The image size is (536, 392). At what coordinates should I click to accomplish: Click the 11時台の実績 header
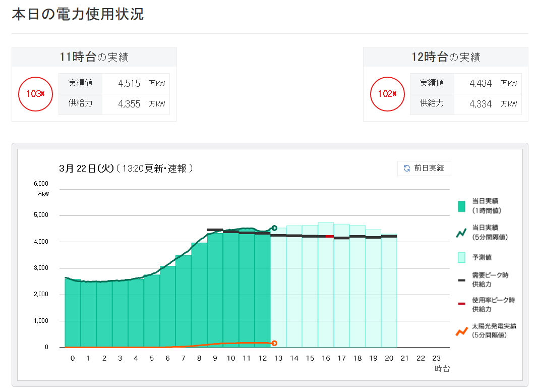coord(94,57)
